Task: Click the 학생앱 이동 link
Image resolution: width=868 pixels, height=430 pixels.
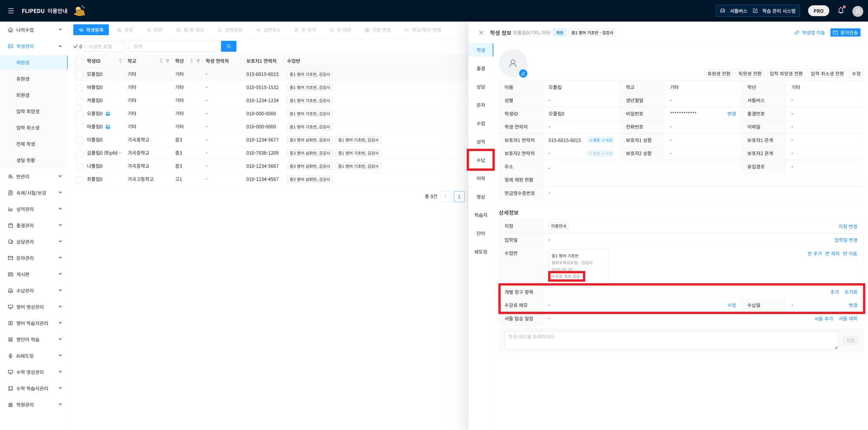Action: tap(810, 33)
